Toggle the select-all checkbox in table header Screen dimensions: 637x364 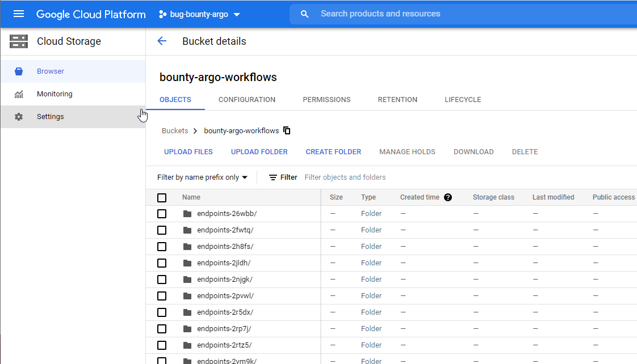(162, 198)
